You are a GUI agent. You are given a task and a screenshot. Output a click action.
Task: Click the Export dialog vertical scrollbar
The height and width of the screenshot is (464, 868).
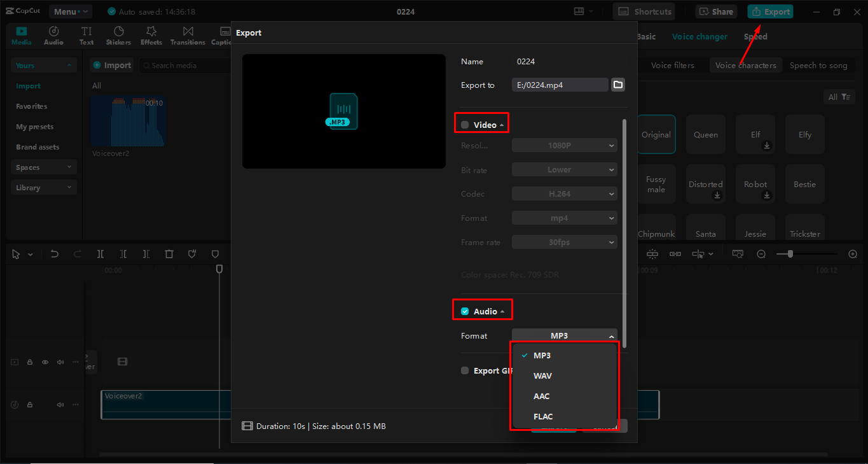624,233
